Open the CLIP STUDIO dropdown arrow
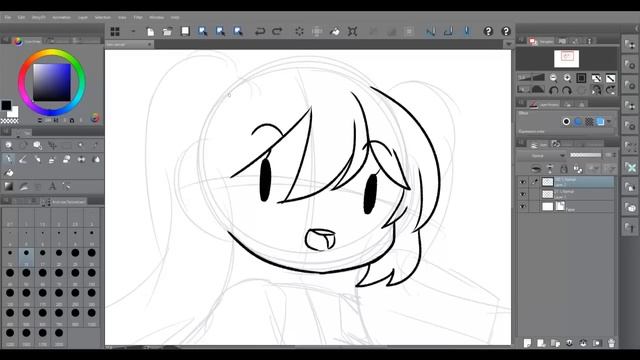 pos(133,31)
